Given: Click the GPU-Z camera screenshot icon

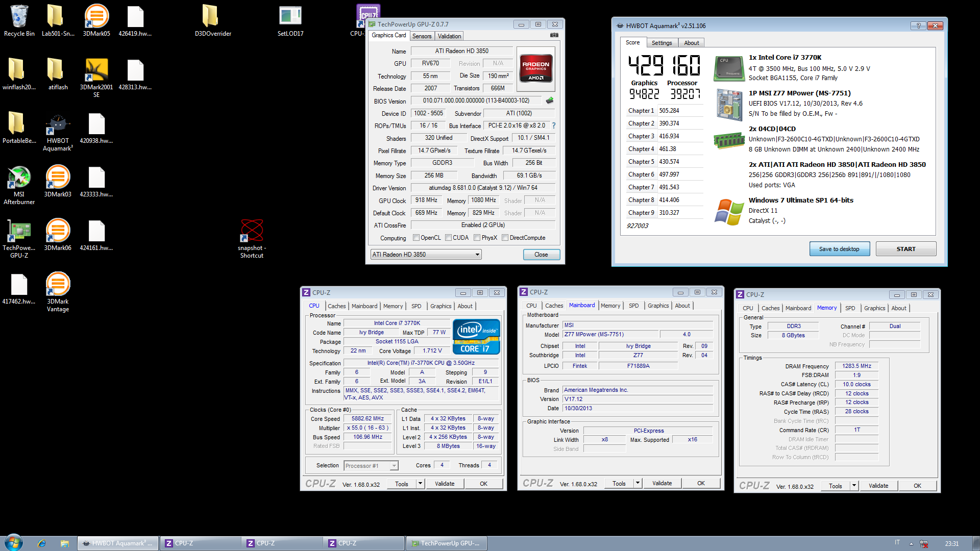Looking at the screenshot, I should (554, 35).
